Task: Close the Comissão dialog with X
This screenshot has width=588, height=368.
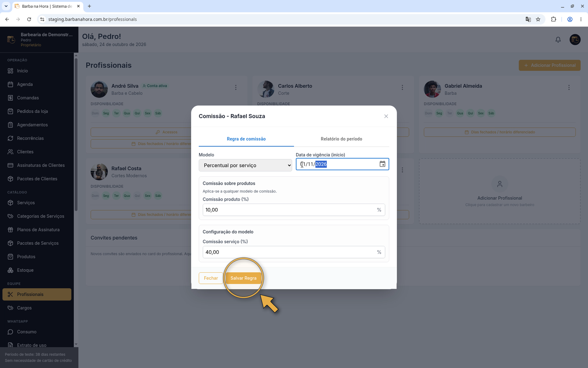Action: 386,116
